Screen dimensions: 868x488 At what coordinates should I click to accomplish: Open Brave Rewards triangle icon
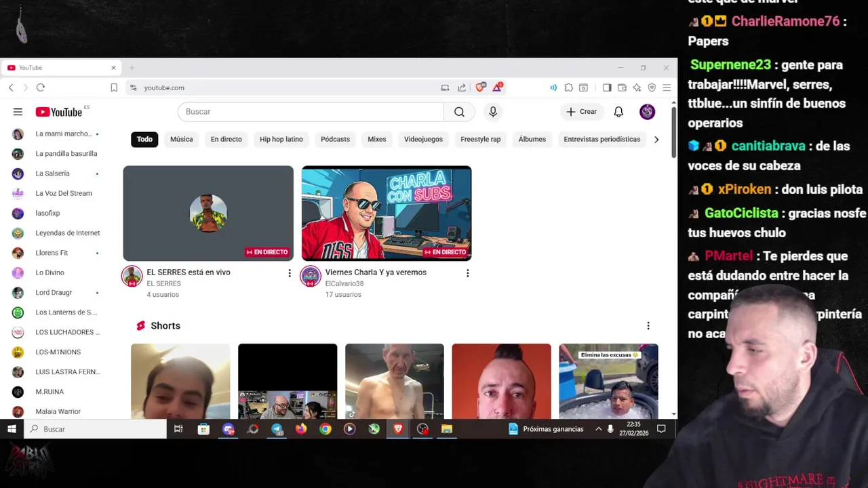coord(498,87)
